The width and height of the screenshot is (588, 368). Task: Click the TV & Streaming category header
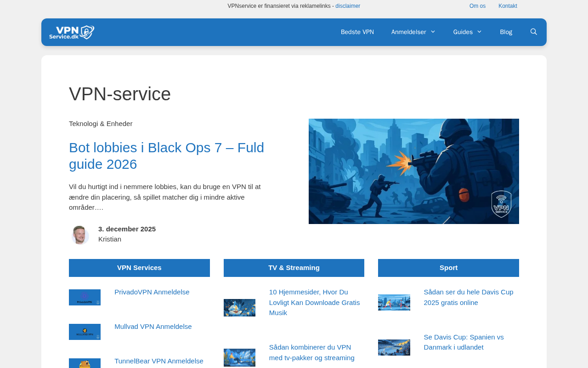click(x=294, y=268)
